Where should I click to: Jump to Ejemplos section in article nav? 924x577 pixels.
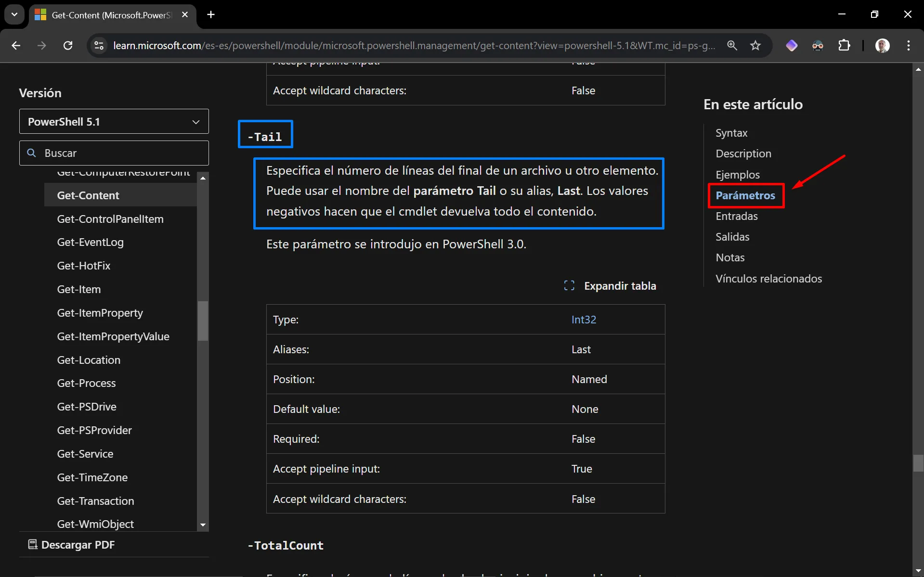point(737,175)
